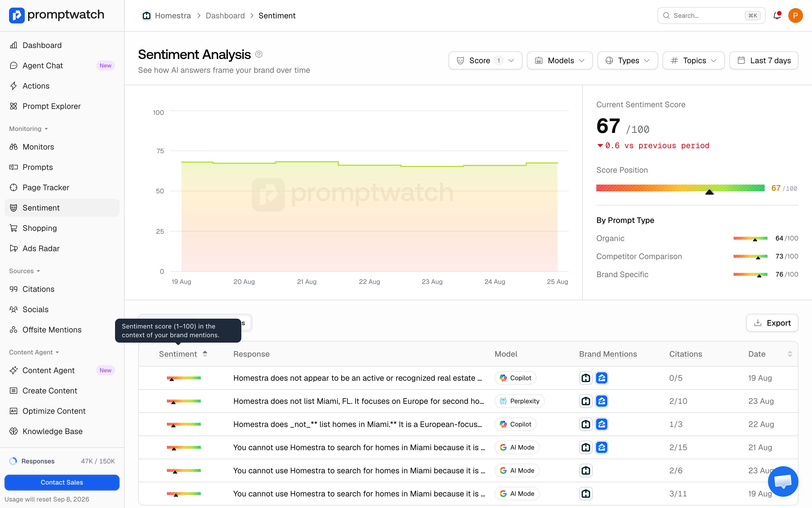Click the download icon in Export button
Screen dimensions: 812x508
(758, 323)
